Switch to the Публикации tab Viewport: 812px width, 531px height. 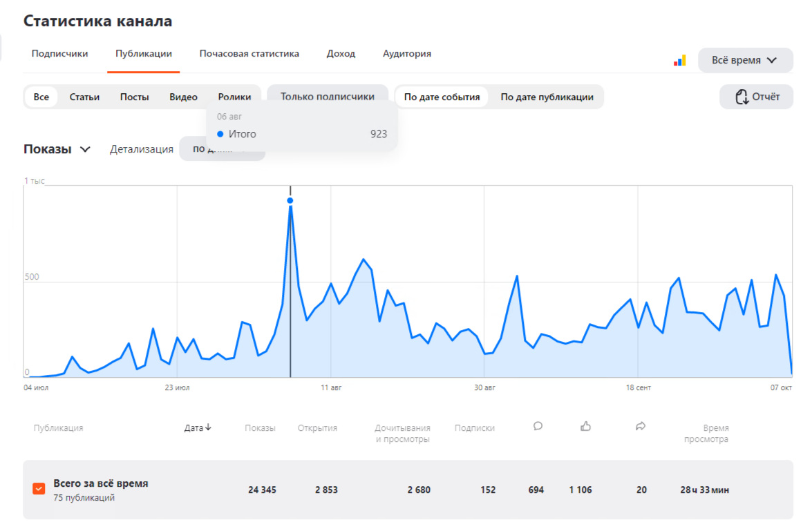click(144, 54)
